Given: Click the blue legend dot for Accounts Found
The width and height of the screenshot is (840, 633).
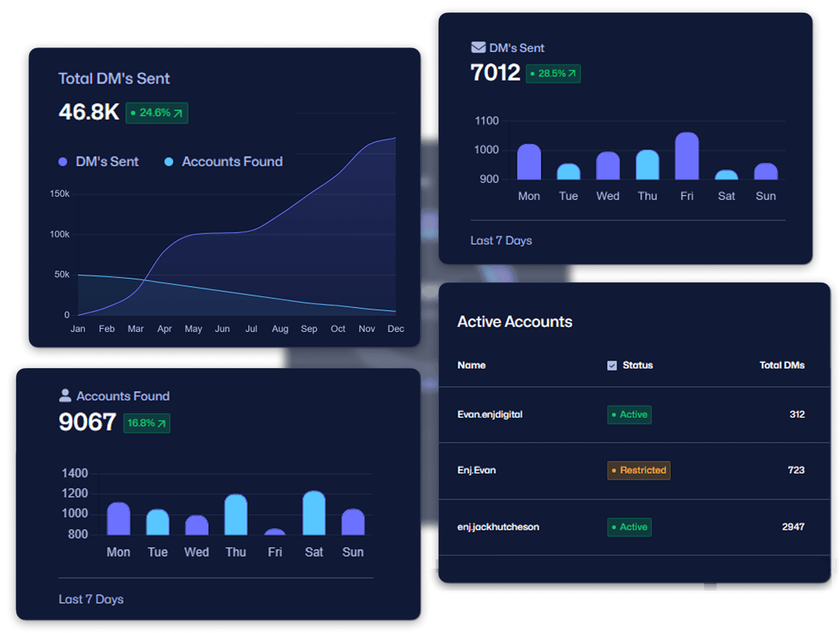Looking at the screenshot, I should click(168, 161).
